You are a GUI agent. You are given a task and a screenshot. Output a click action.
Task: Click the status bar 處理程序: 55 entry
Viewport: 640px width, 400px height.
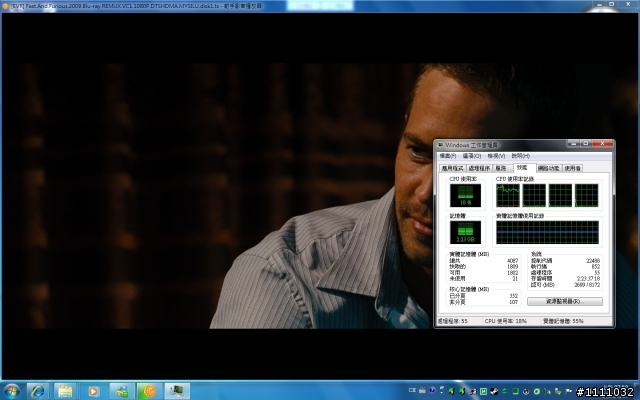(453, 321)
